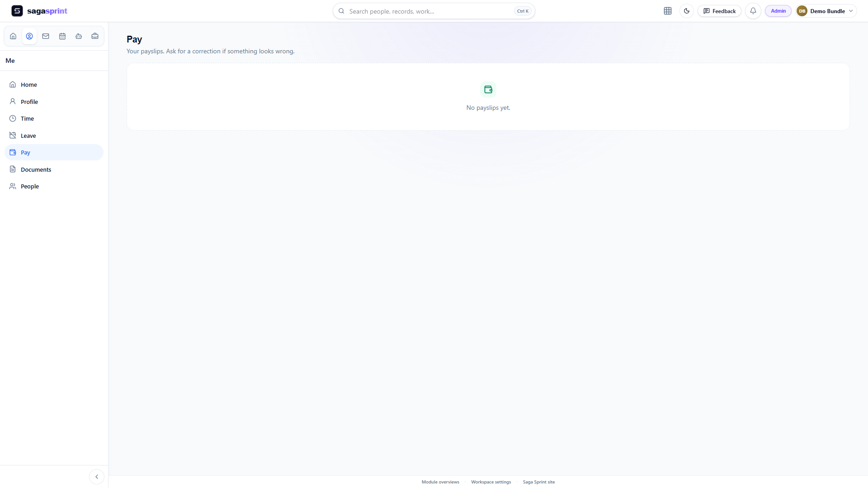Click the Feedback button
868x488 pixels.
point(719,11)
